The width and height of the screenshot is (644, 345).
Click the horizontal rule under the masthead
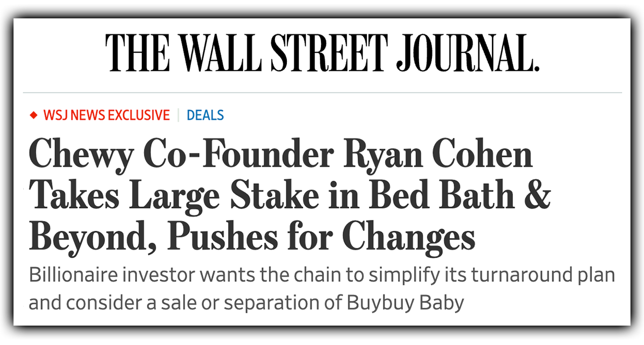coord(322,93)
